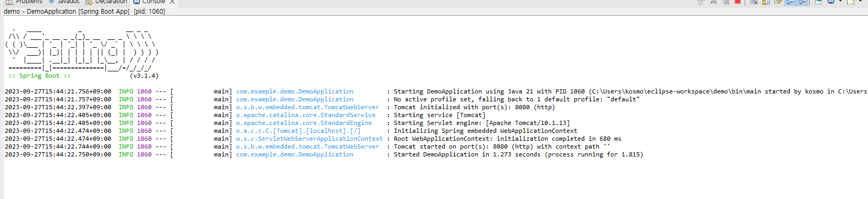Open com.example.demo.DemoApplication link in 'Starting DemoApplication' line
The height and width of the screenshot is (199, 868).
click(295, 91)
